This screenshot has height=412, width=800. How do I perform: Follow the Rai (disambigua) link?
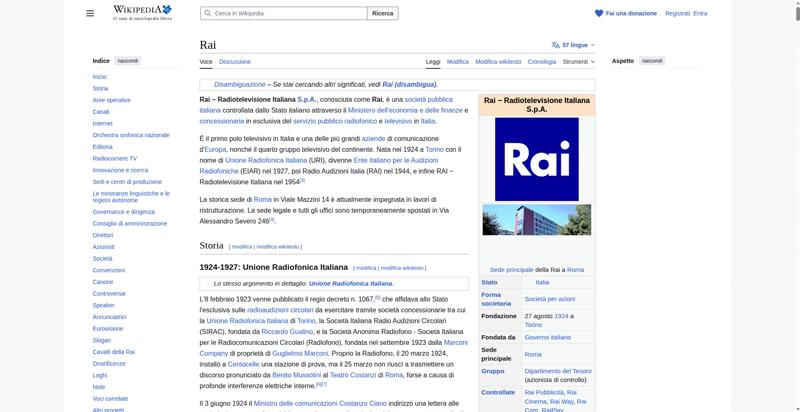(409, 84)
